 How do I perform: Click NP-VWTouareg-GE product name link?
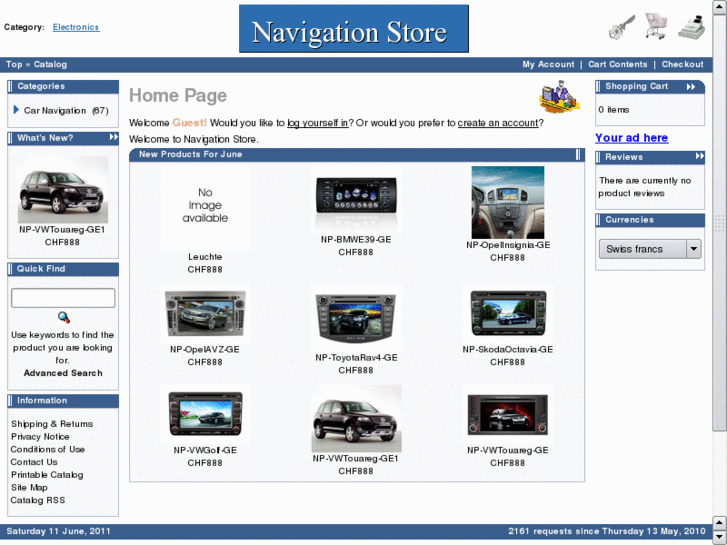click(x=508, y=450)
